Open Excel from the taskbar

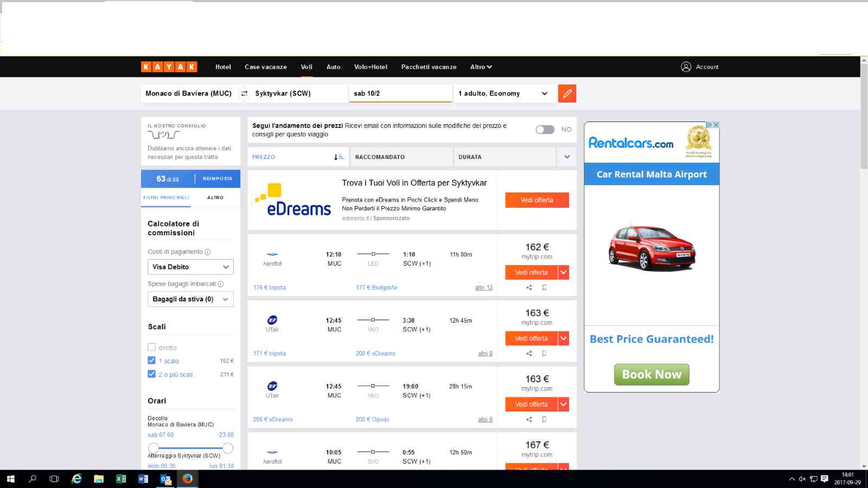tap(121, 479)
